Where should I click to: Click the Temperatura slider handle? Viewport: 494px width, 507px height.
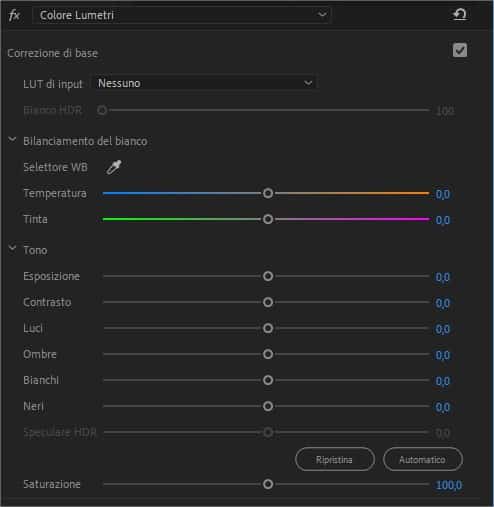point(268,193)
